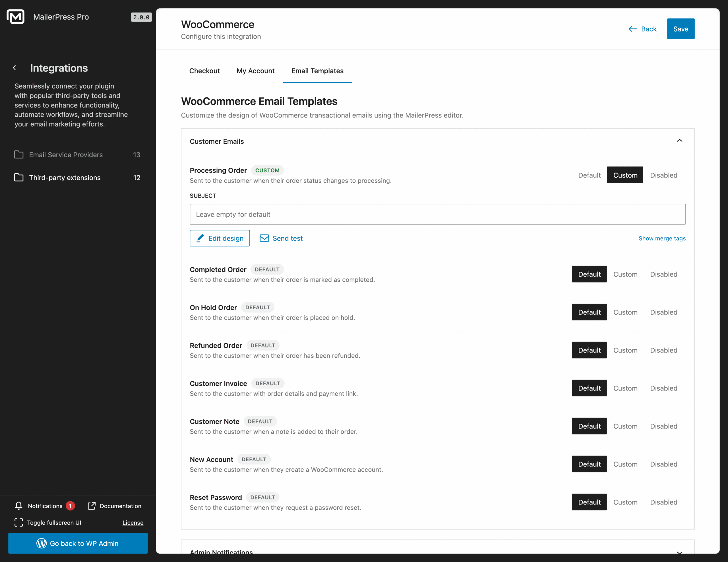Click the 2.0.0 version badge
Screen dimensions: 728x562
pos(141,17)
